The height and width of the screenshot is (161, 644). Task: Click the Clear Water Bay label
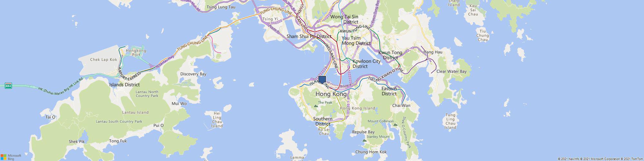pos(451,71)
